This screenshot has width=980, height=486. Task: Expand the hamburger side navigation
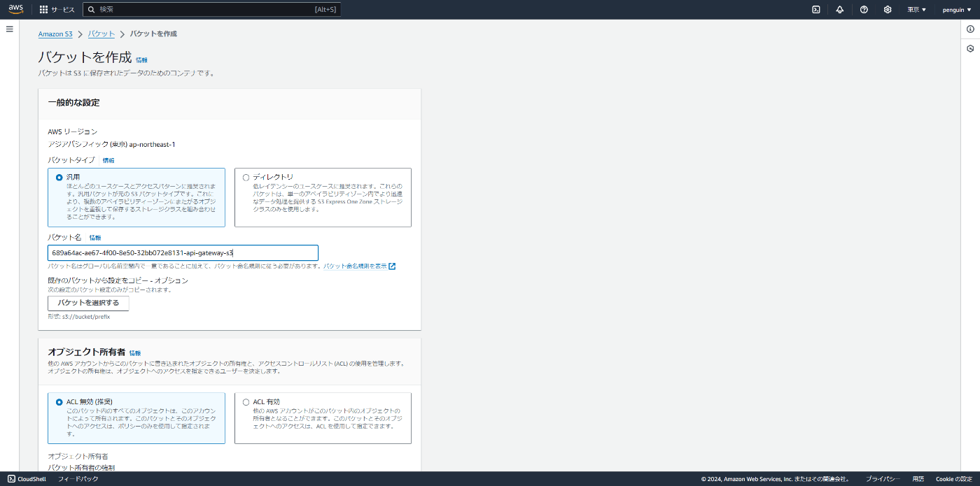[10, 29]
